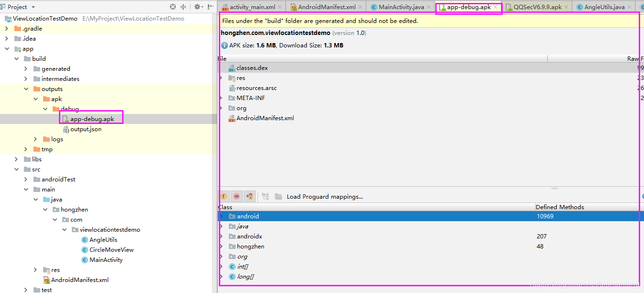644x293 pixels.
Task: Click the deobfuscate names tree icon
Action: coord(265,196)
